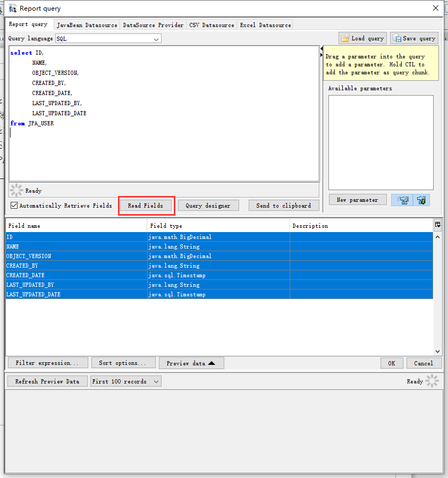Screen dimensions: 448x478
Task: Open the CSV Datasource tab
Action: coord(212,25)
